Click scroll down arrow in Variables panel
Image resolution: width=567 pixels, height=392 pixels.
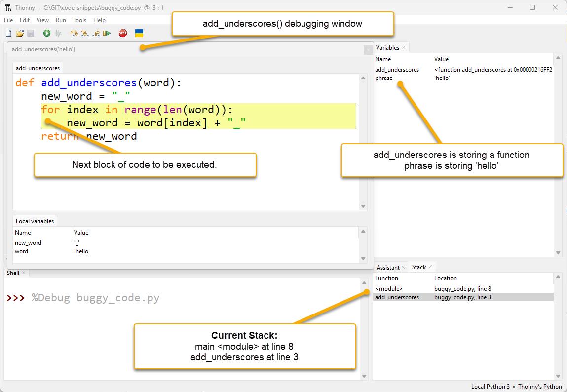[x=558, y=253]
